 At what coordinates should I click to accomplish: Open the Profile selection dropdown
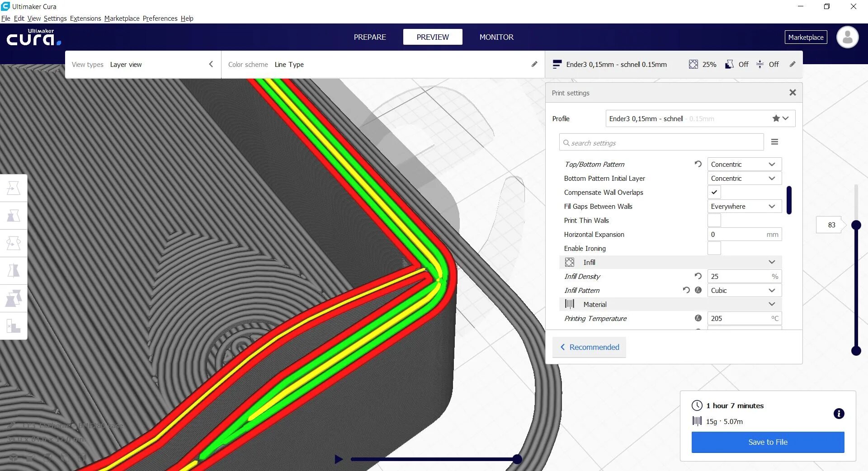point(700,118)
